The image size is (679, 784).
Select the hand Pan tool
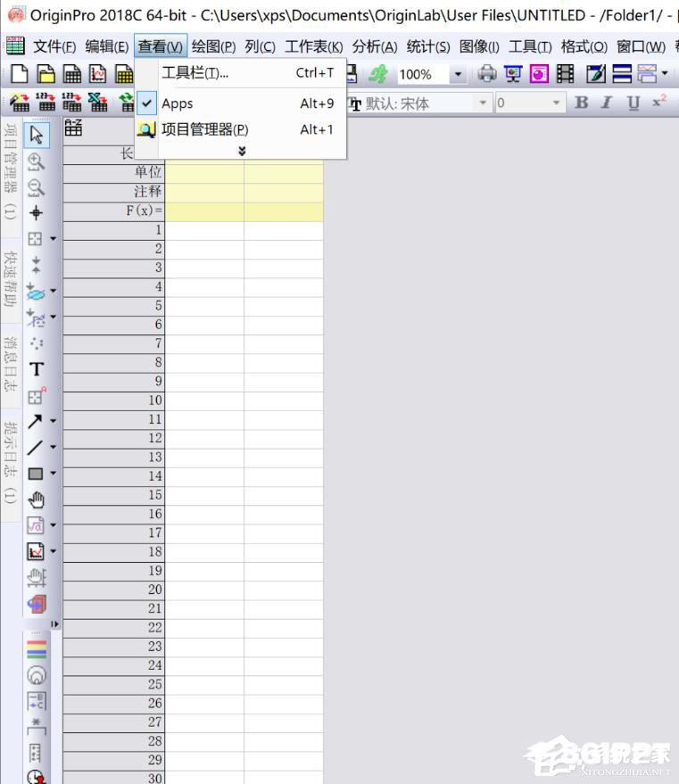(36, 499)
